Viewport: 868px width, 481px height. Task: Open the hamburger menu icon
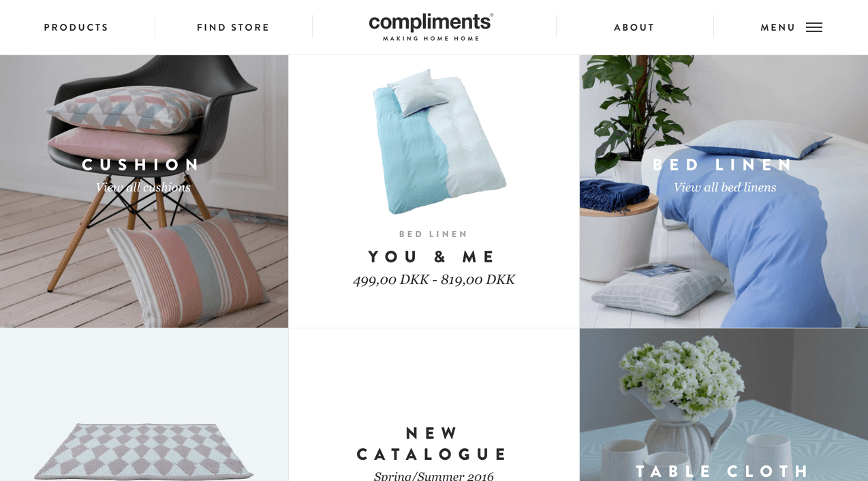point(813,27)
